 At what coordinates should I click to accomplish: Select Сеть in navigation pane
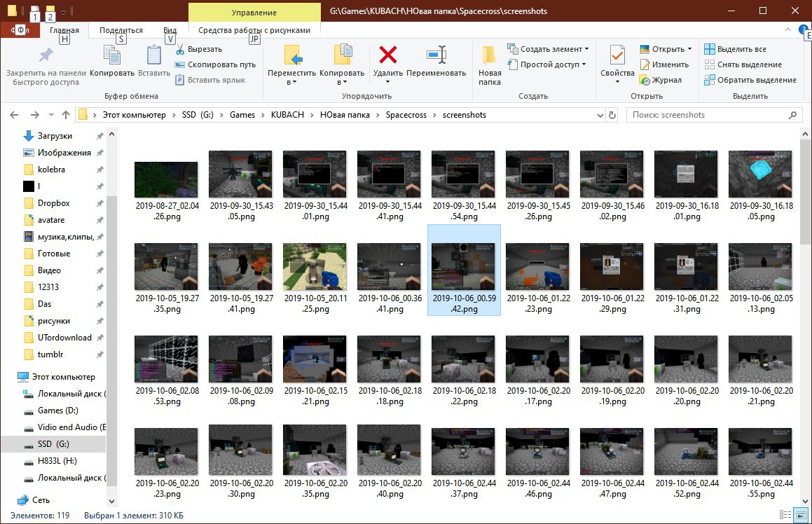tap(41, 500)
